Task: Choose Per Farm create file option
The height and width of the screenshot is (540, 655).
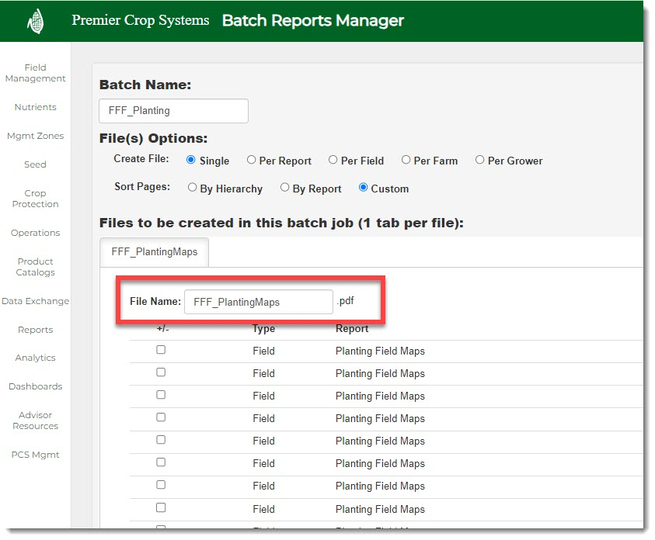Action: click(406, 160)
